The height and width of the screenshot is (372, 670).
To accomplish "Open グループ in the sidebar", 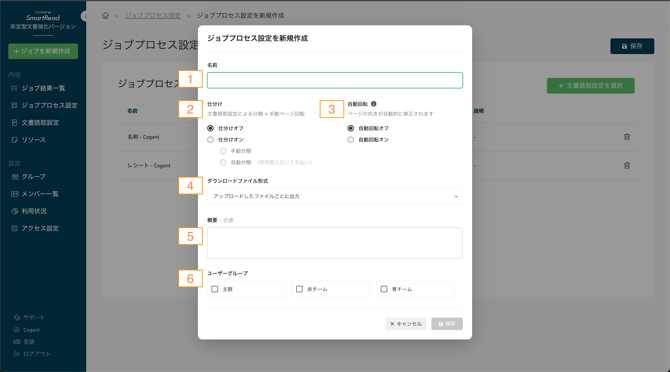I will coord(29,176).
